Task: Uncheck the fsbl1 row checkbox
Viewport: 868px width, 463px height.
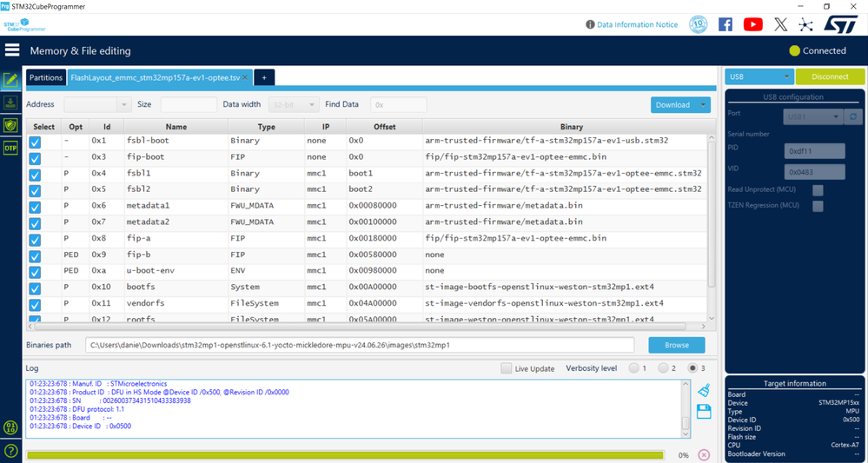Action: click(x=35, y=175)
